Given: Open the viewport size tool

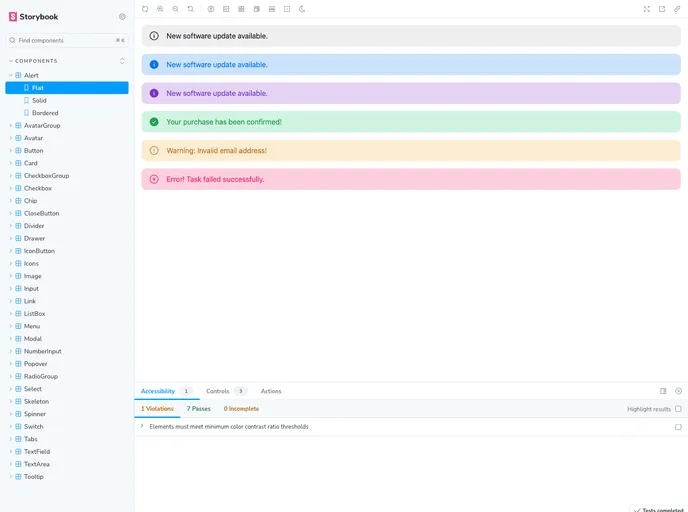Looking at the screenshot, I should pos(257,9).
